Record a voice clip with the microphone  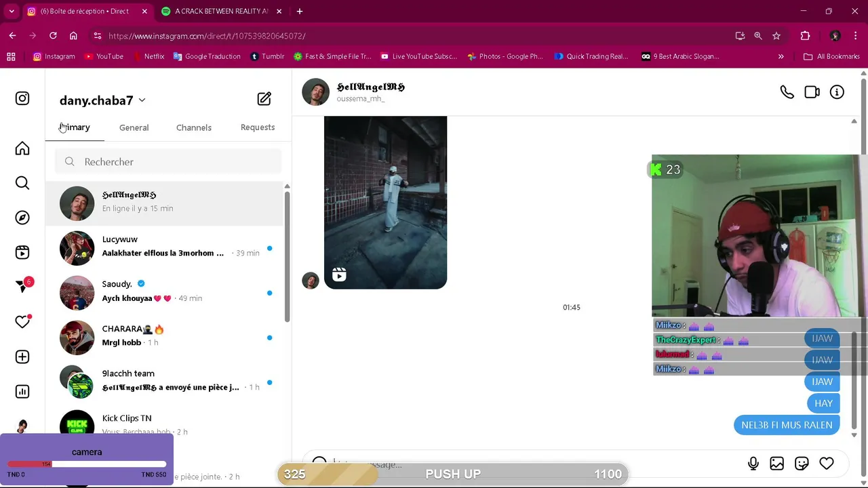point(753,464)
